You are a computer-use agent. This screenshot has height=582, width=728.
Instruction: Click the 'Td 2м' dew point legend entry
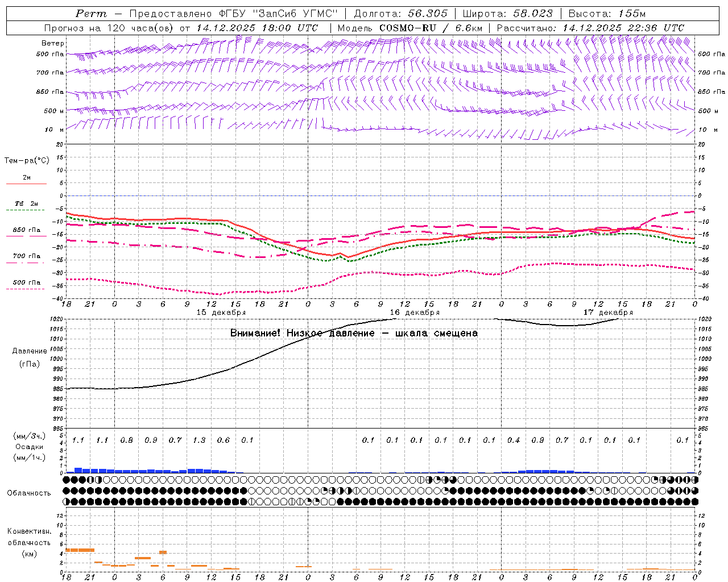[x=27, y=203]
